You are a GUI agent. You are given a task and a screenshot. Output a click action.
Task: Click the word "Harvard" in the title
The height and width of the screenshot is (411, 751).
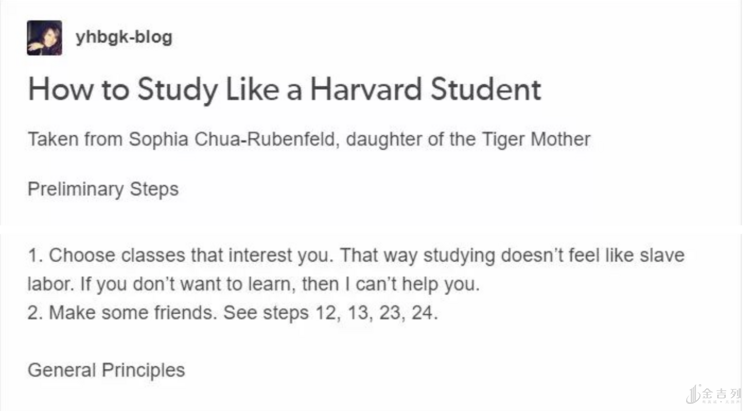(362, 90)
